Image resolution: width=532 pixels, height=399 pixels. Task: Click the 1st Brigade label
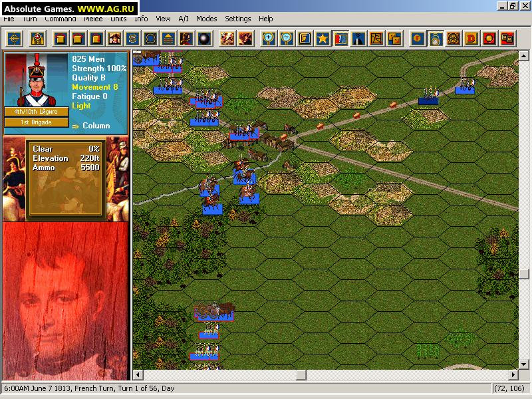coord(37,122)
